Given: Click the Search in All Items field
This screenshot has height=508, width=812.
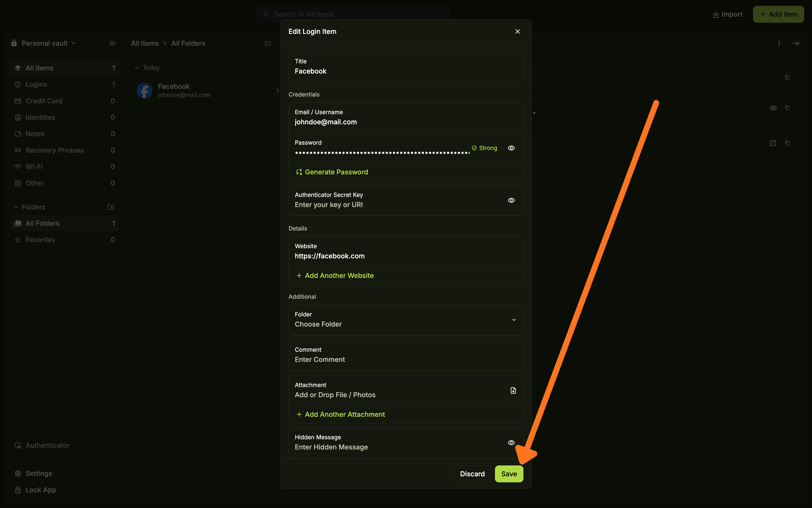Looking at the screenshot, I should click(x=352, y=14).
